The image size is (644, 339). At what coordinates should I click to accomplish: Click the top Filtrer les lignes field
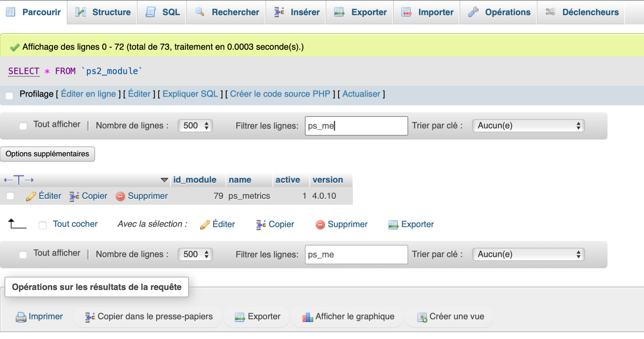(356, 126)
